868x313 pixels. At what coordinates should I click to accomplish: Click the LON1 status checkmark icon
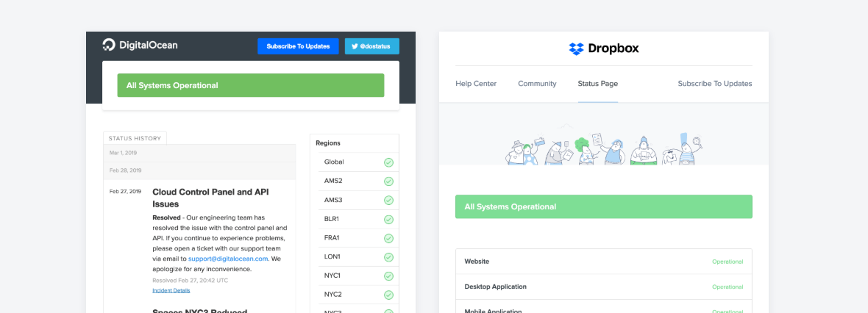tap(388, 257)
